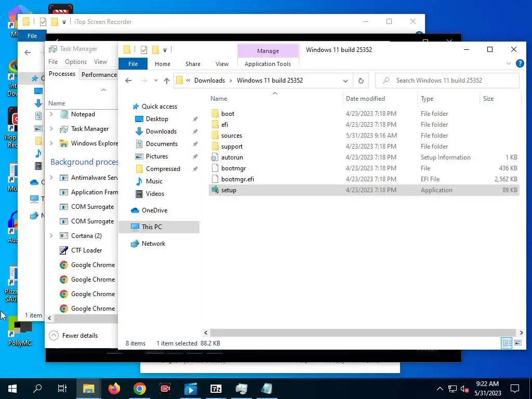Click the Windows Start button
The image size is (532, 399).
12,389
